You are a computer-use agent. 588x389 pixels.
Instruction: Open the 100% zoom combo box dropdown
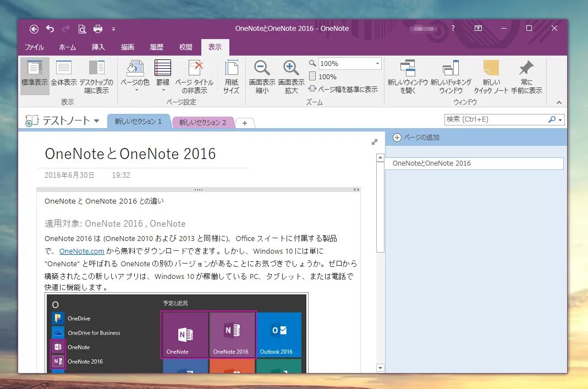(377, 63)
